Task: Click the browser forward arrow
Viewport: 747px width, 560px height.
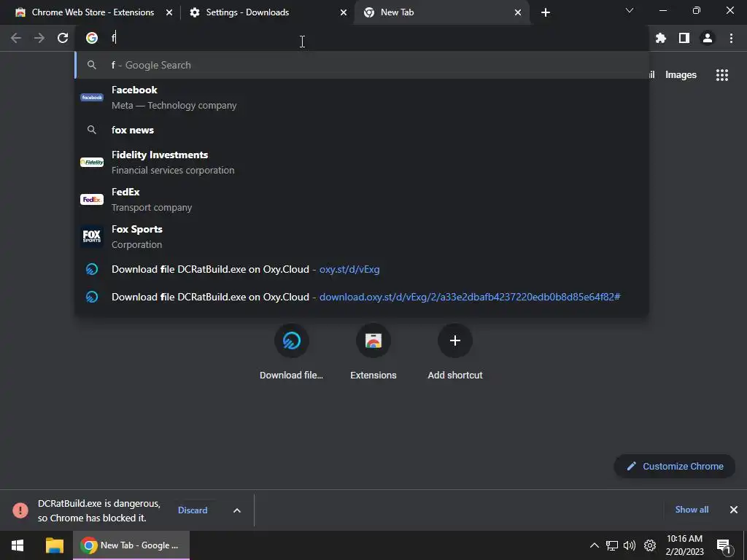Action: click(39, 38)
